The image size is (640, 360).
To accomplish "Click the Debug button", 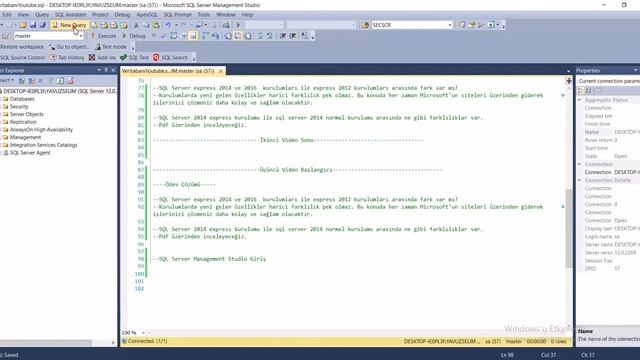I will pyautogui.click(x=134, y=36).
